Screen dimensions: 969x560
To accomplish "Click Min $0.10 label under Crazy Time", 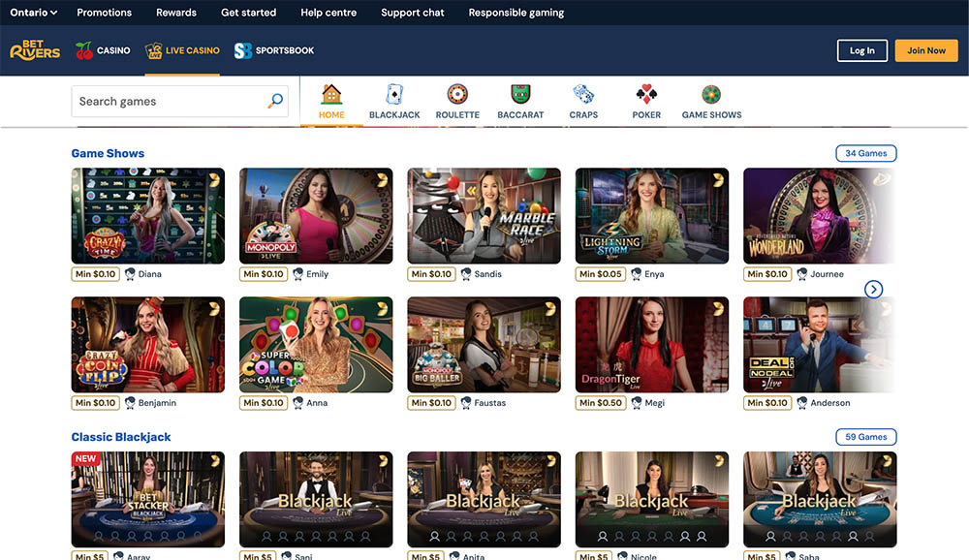I will click(96, 274).
